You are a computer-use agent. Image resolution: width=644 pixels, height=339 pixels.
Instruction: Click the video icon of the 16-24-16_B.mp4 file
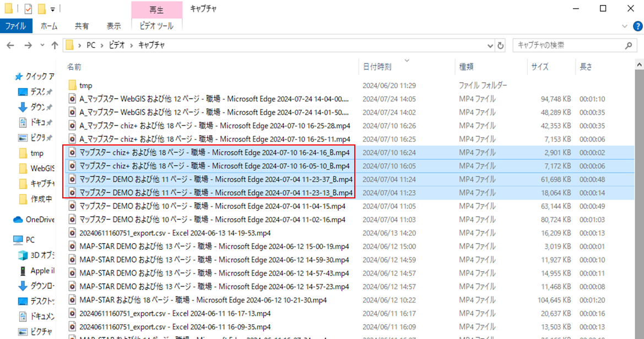[x=72, y=153]
